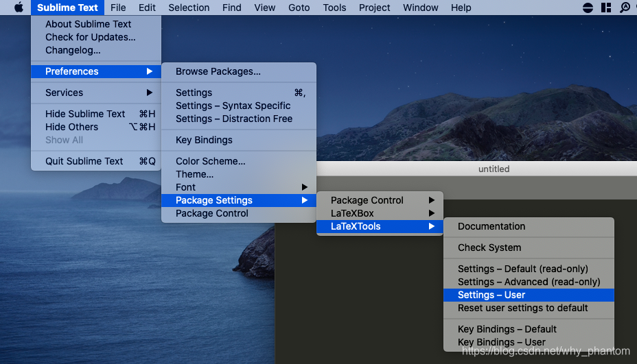637x364 pixels.
Task: Select Browse Packages…
Action: (x=239, y=71)
